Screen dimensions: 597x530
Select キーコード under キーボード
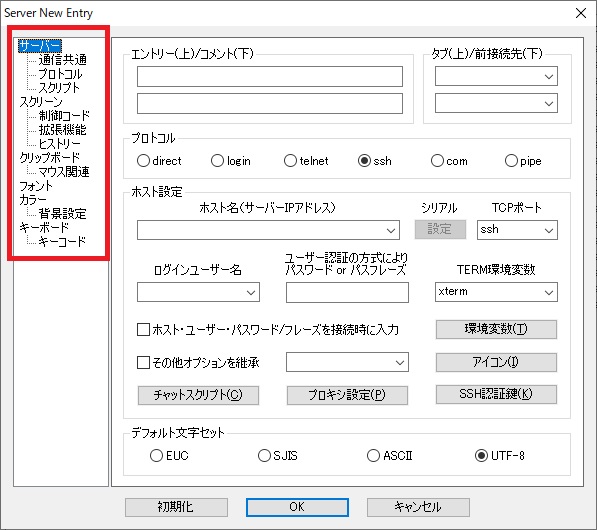[62, 241]
